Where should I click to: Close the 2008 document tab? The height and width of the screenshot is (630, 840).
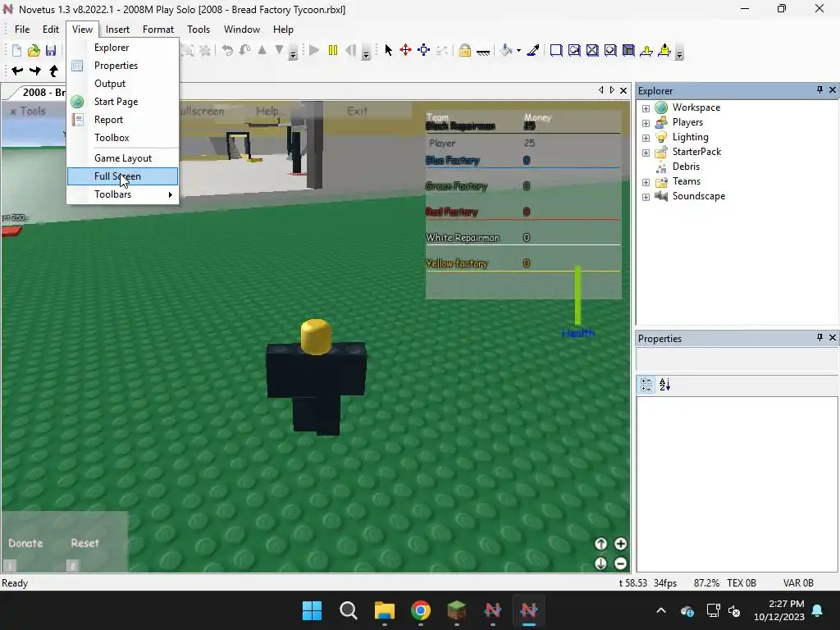(x=623, y=90)
